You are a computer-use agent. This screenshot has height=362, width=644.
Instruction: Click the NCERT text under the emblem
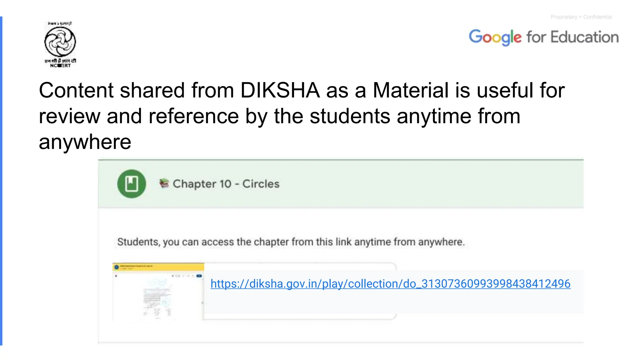[x=60, y=66]
